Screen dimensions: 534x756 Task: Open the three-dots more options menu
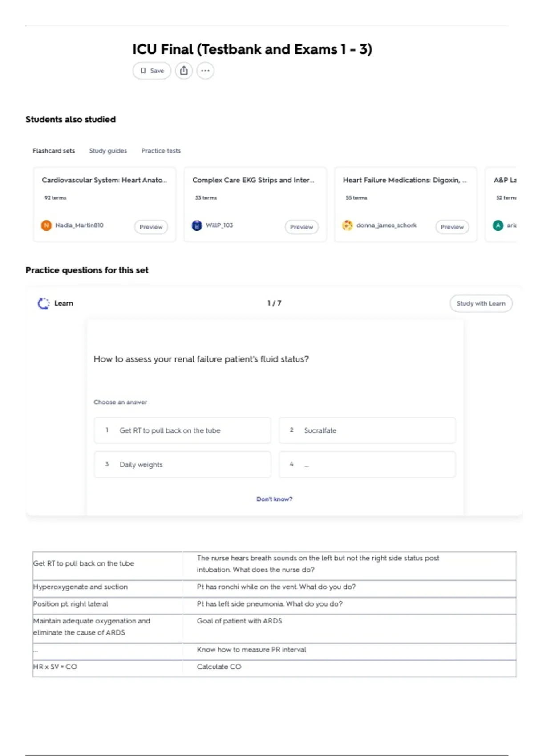point(205,71)
